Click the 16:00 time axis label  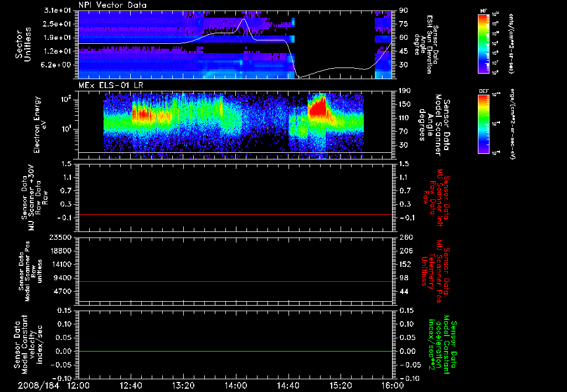click(393, 385)
